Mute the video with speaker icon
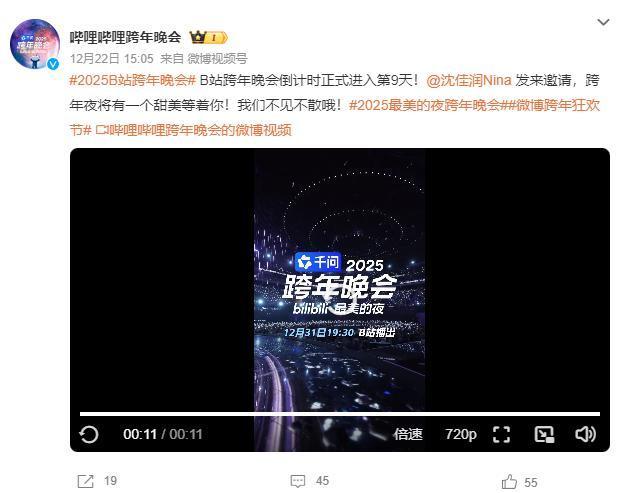This screenshot has width=623, height=493. pos(585,434)
